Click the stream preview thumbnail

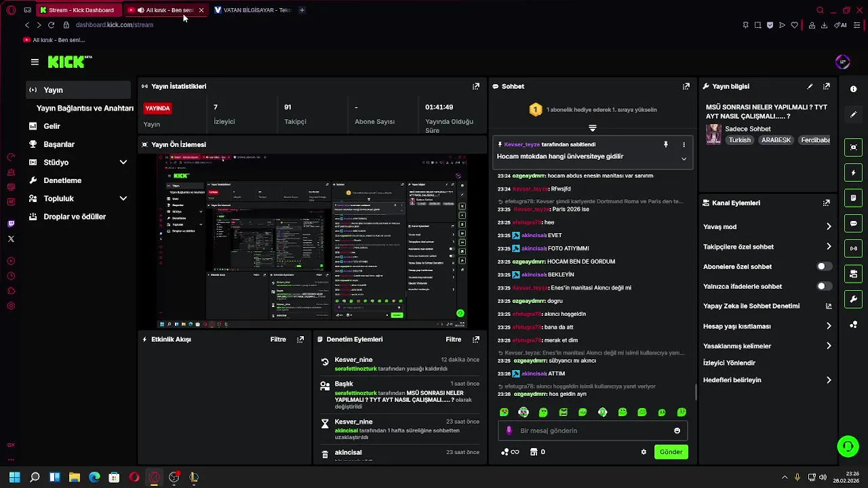(312, 241)
